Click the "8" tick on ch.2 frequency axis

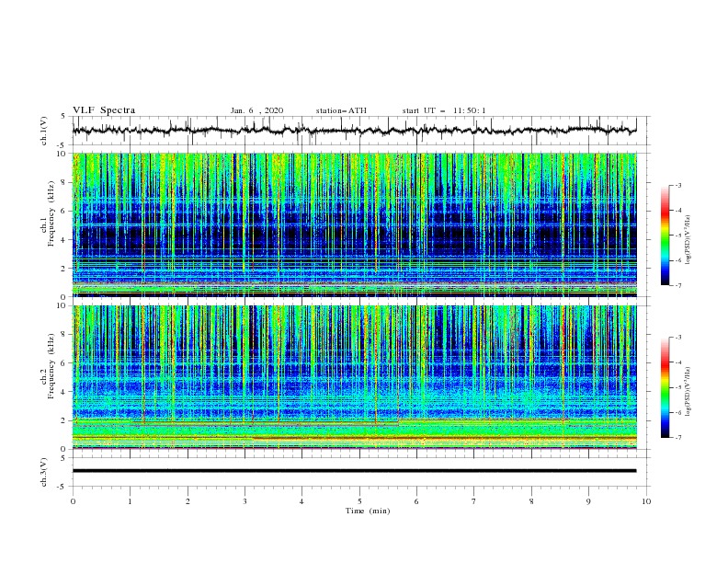(x=64, y=335)
